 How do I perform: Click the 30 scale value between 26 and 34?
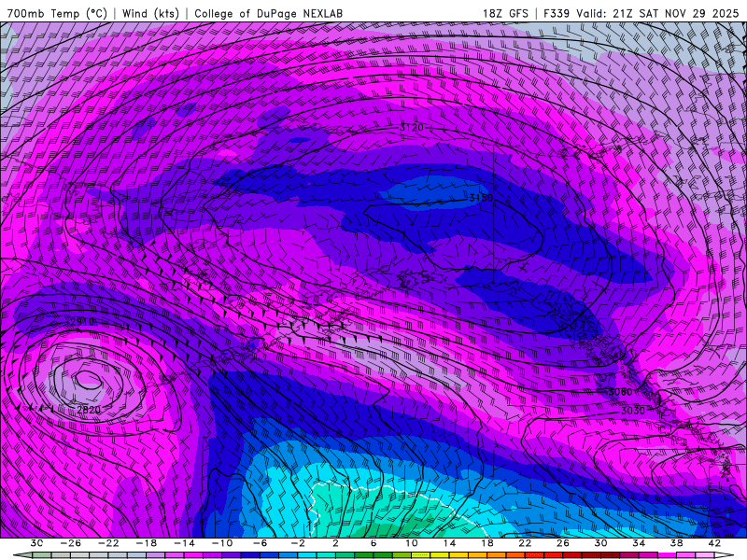coord(600,543)
